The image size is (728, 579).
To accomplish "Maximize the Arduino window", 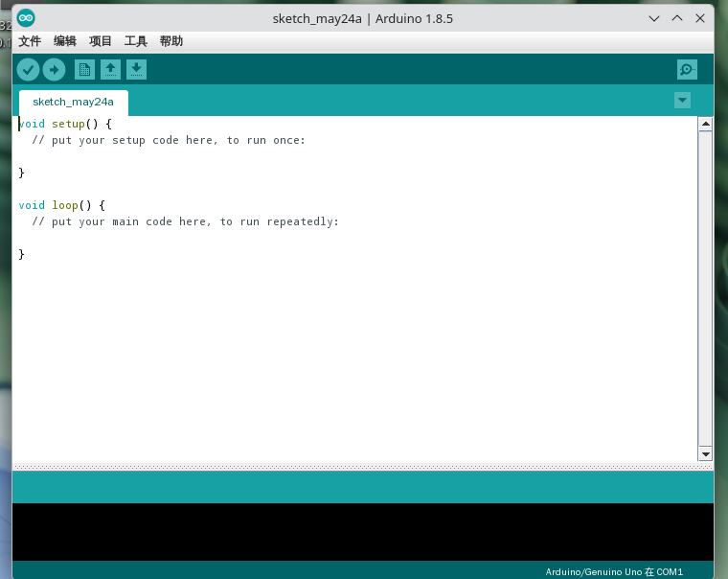I will (677, 18).
